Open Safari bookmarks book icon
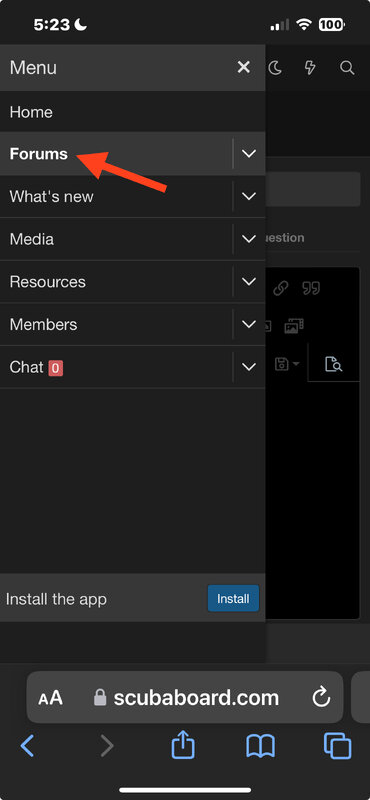370x800 pixels. point(260,746)
